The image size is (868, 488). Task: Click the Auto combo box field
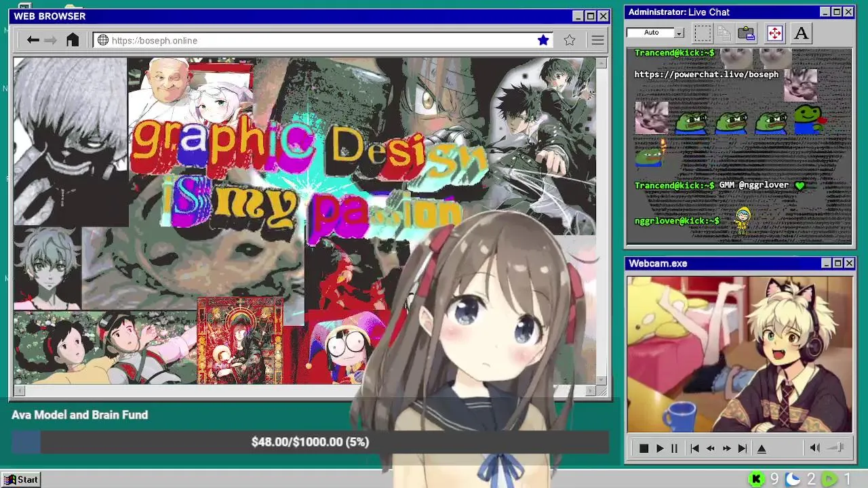(x=655, y=33)
